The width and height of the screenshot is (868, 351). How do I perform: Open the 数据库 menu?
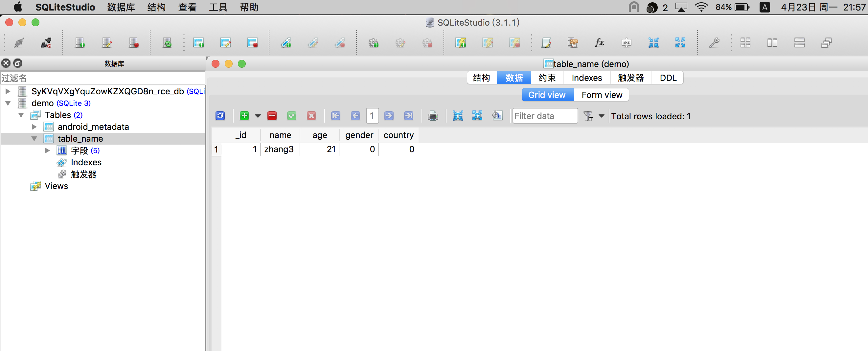[x=121, y=7]
